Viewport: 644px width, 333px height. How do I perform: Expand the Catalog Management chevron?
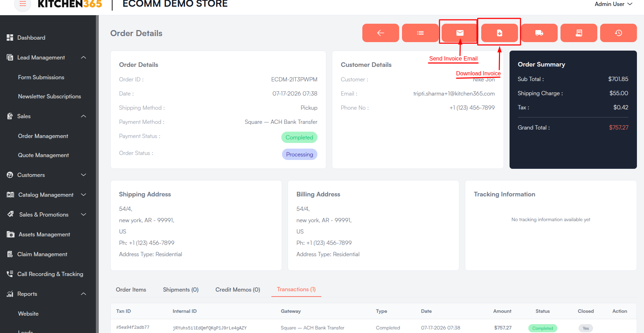(x=84, y=195)
